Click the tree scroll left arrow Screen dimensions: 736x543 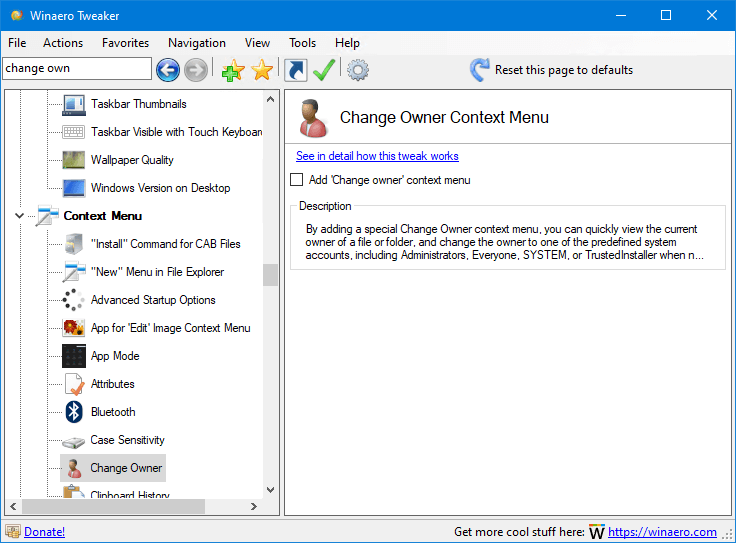pyautogui.click(x=13, y=506)
